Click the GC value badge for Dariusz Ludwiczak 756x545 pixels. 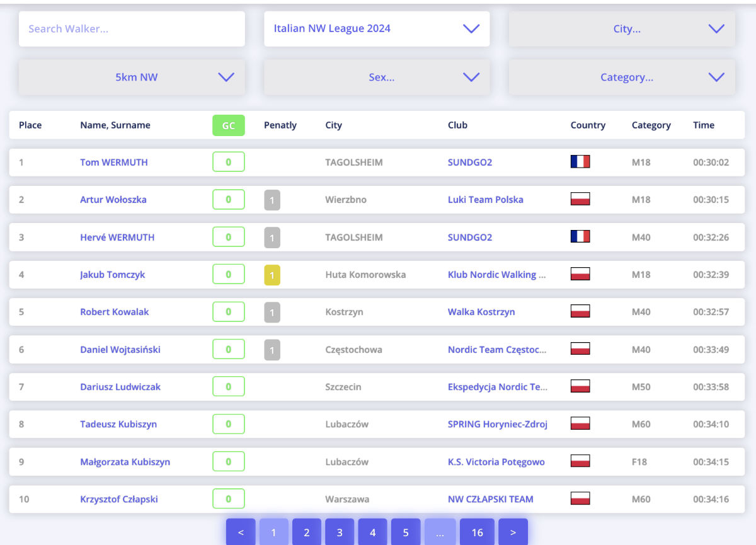229,387
